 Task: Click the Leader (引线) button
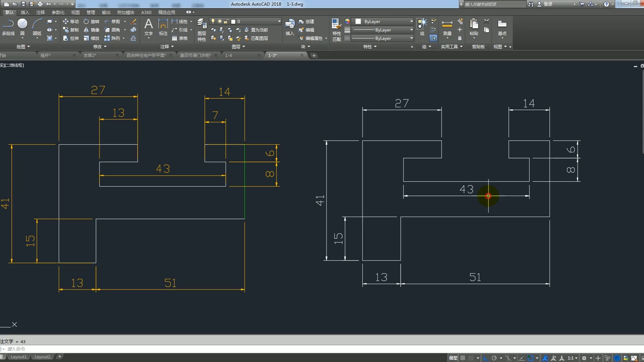tap(180, 30)
